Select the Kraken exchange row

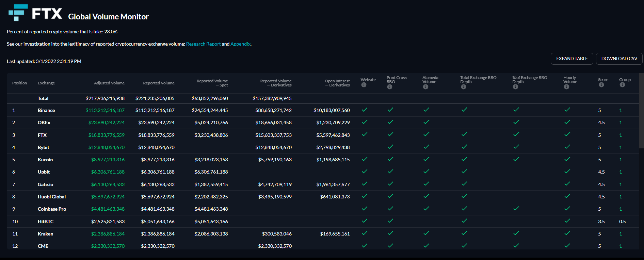pyautogui.click(x=323, y=234)
